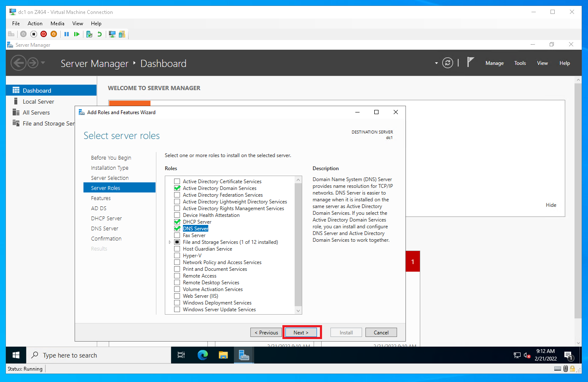Click the Server Manager vertical scrollbar
Screen dimensions: 588x382
pos(578,200)
